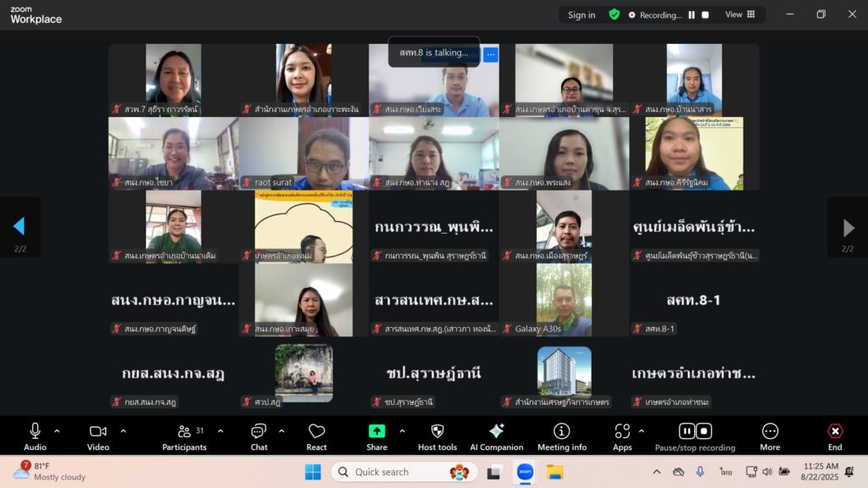Image resolution: width=868 pixels, height=488 pixels.
Task: Go to next page of video gallery
Action: tap(848, 227)
